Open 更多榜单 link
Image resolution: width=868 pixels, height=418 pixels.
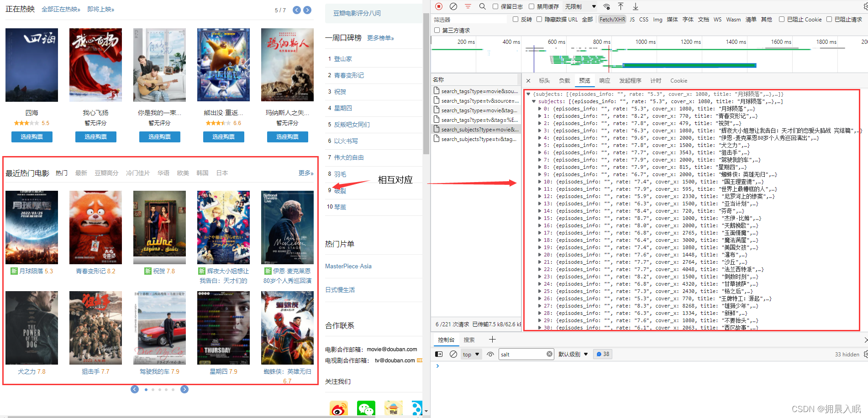[380, 38]
